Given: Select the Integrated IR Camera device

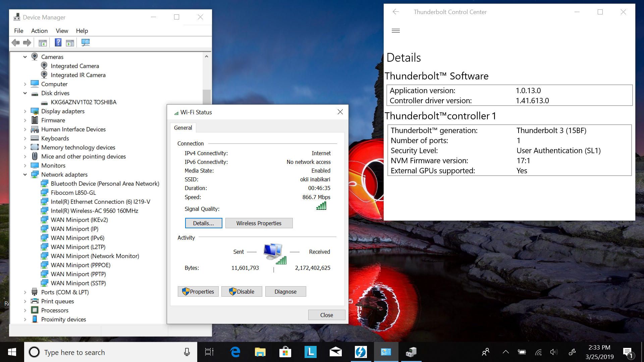Looking at the screenshot, I should click(78, 75).
